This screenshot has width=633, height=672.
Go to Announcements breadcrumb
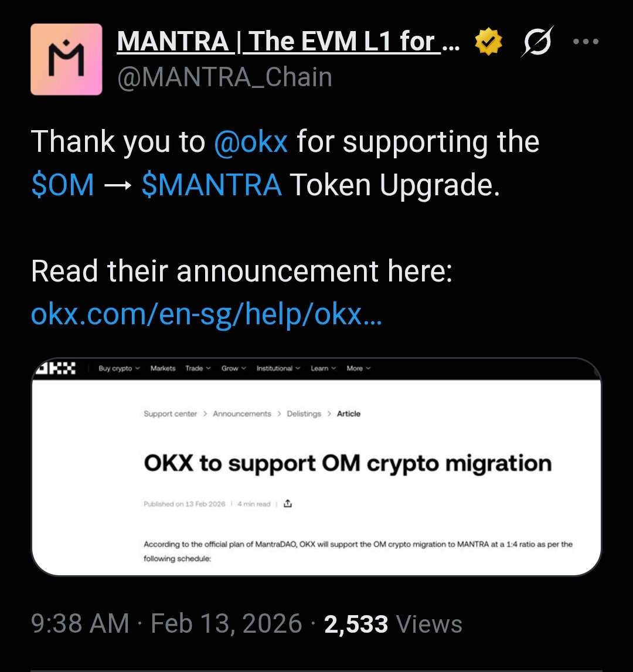pyautogui.click(x=242, y=414)
